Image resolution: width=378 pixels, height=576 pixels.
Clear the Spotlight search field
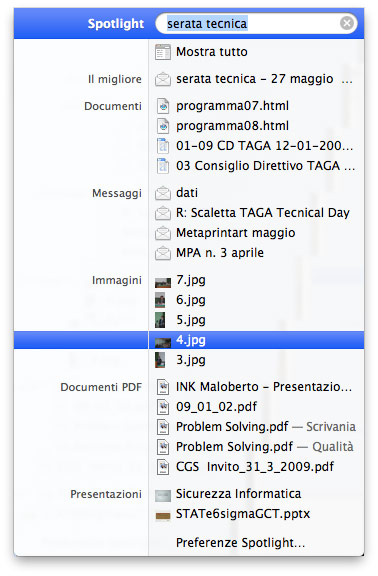pyautogui.click(x=346, y=24)
